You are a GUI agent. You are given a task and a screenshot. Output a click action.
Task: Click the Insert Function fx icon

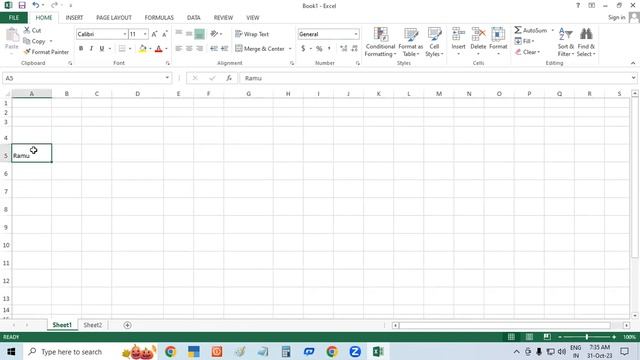(229, 78)
